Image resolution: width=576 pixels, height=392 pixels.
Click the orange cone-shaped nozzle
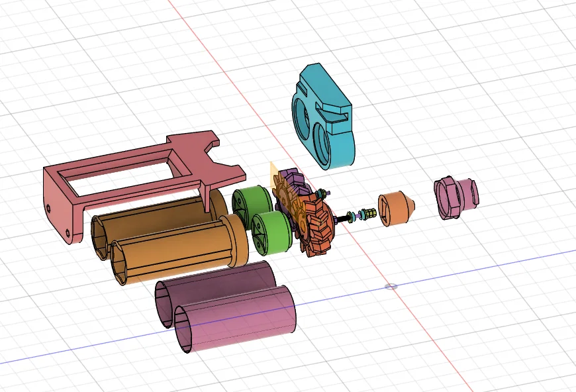click(396, 208)
